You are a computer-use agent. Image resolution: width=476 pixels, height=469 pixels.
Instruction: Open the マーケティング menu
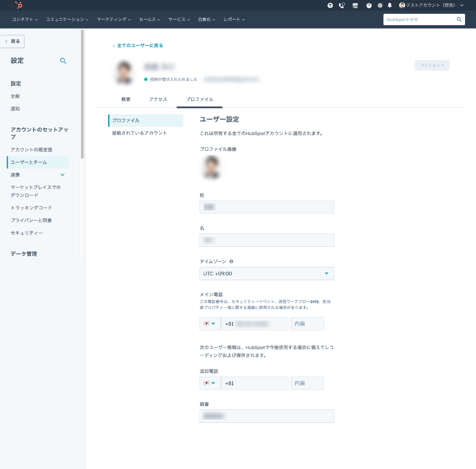point(114,20)
